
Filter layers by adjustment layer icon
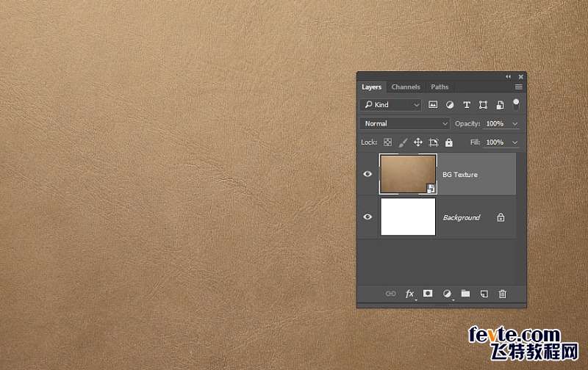pyautogui.click(x=450, y=105)
